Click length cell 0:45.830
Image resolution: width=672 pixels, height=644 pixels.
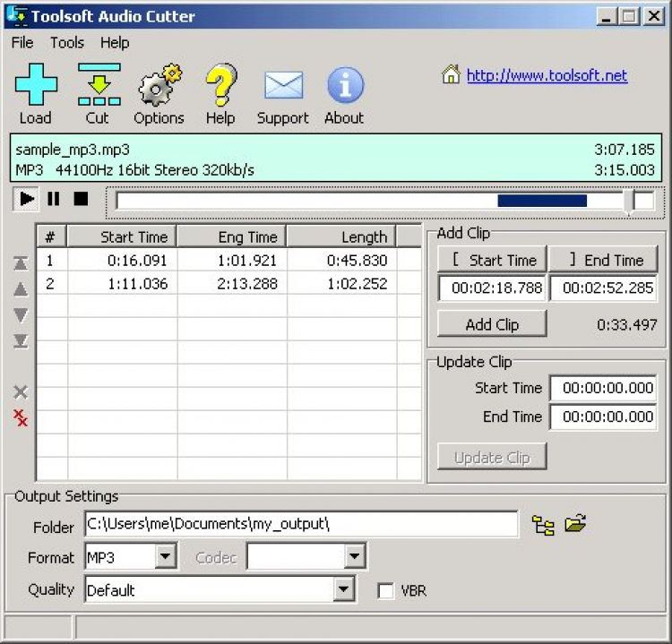coord(357,261)
